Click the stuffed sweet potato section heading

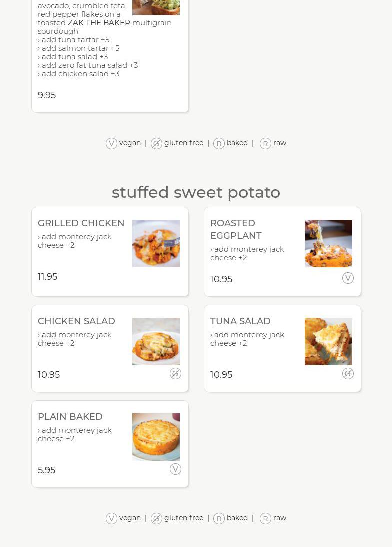tap(196, 192)
